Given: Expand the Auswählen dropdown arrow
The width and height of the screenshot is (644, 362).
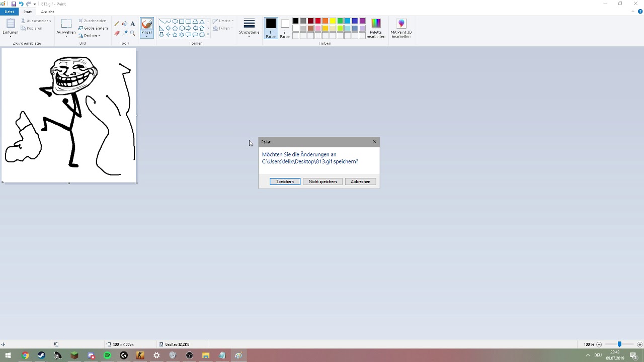Looking at the screenshot, I should [x=66, y=36].
